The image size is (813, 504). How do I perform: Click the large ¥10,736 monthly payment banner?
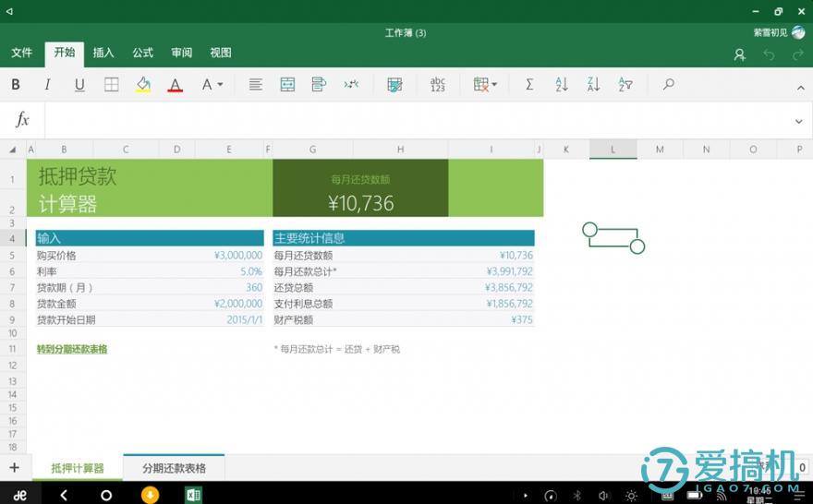(x=361, y=203)
